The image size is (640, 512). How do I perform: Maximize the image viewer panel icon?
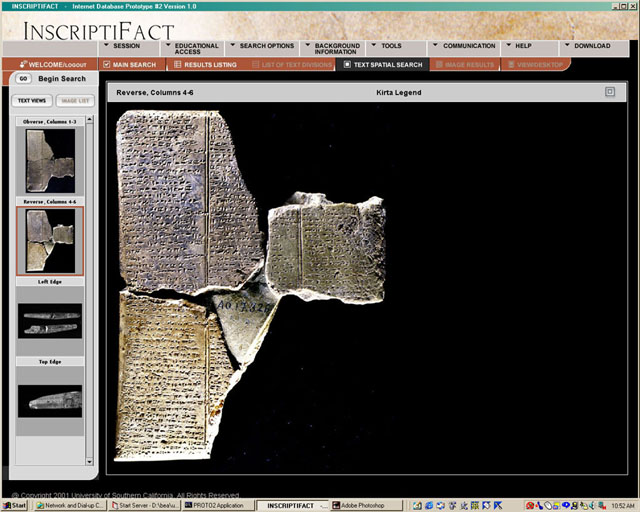[x=610, y=92]
